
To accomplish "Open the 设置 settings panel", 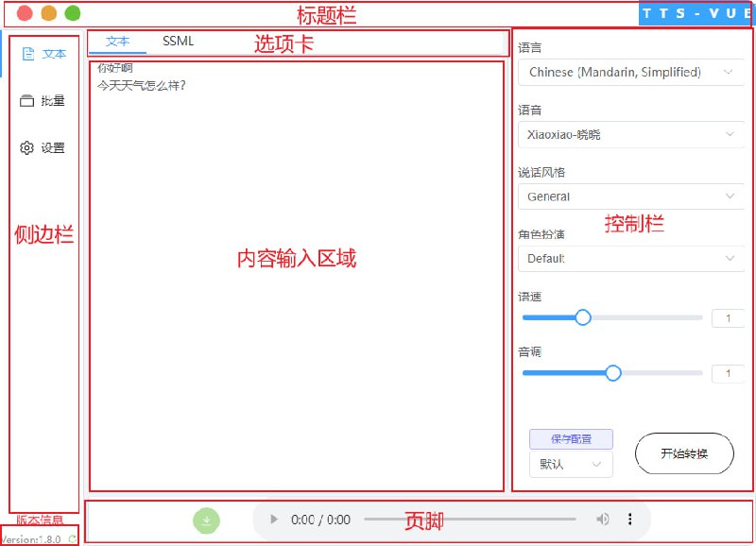I will click(42, 147).
